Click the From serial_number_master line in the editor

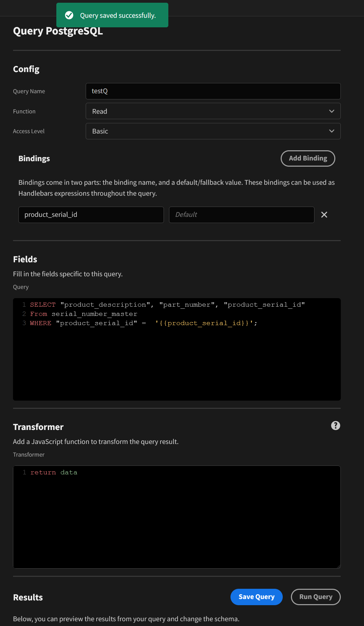click(84, 314)
